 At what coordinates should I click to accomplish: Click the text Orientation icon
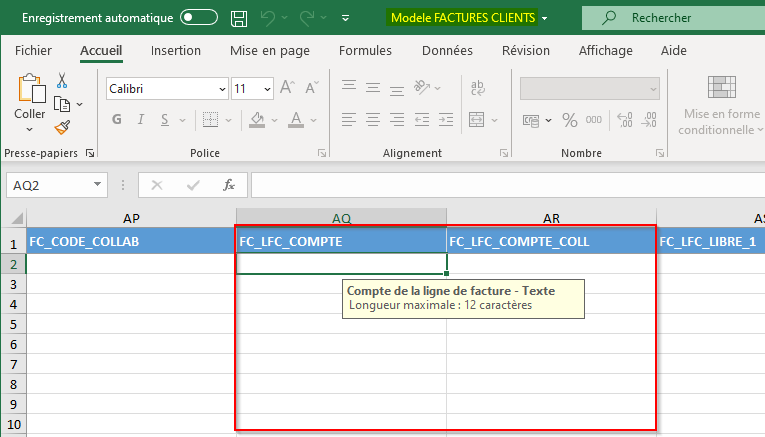(422, 87)
